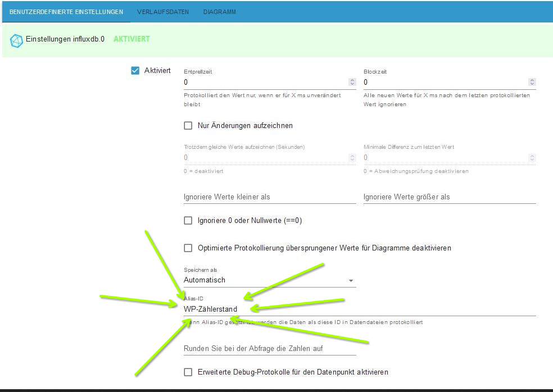Screen dimensions: 553x392
Task: Adjust Entprellzeit spinner arrows
Action: pos(352,82)
